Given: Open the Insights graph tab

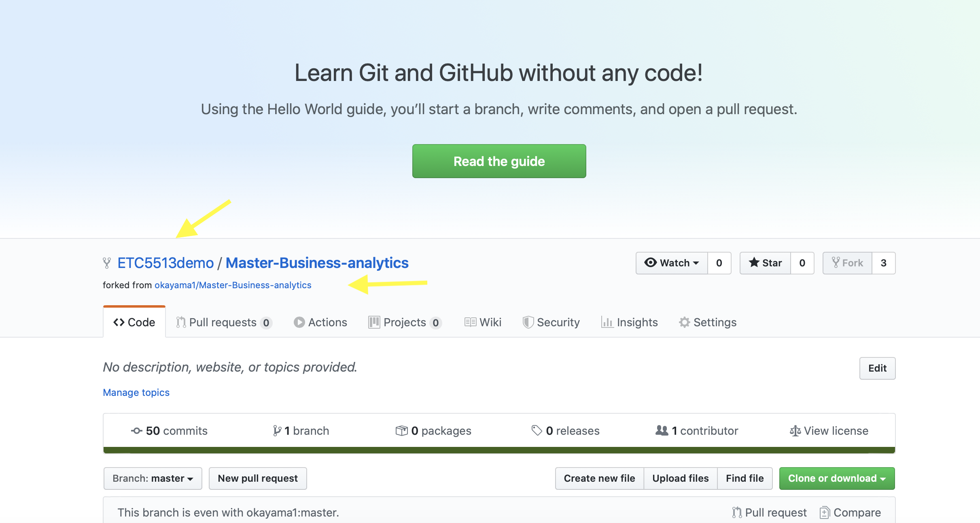Looking at the screenshot, I should pos(630,322).
